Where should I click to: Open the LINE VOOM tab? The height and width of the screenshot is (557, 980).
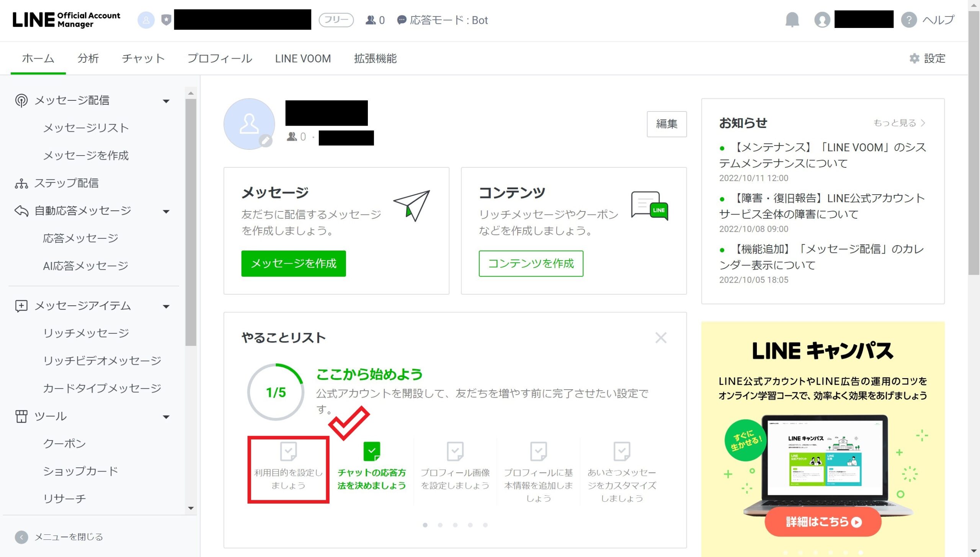click(303, 58)
